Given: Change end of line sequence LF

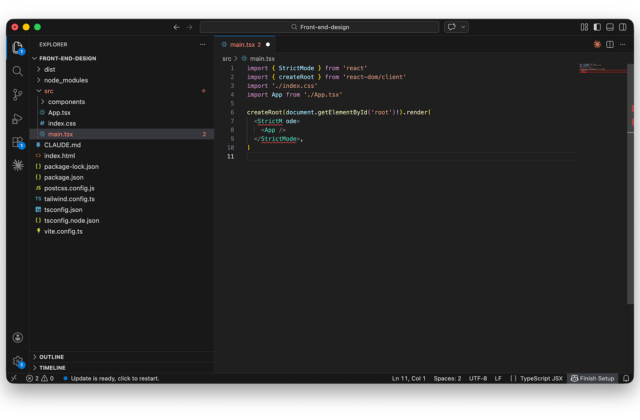Looking at the screenshot, I should click(498, 378).
